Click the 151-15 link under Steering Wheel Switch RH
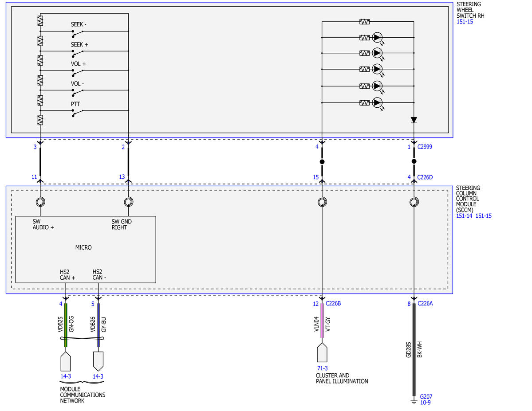 (x=465, y=22)
